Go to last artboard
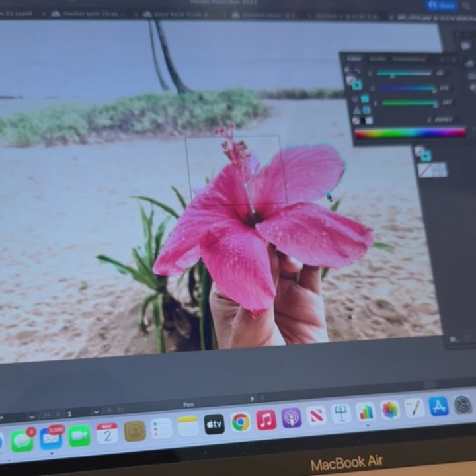The image size is (476, 476). [x=120, y=409]
